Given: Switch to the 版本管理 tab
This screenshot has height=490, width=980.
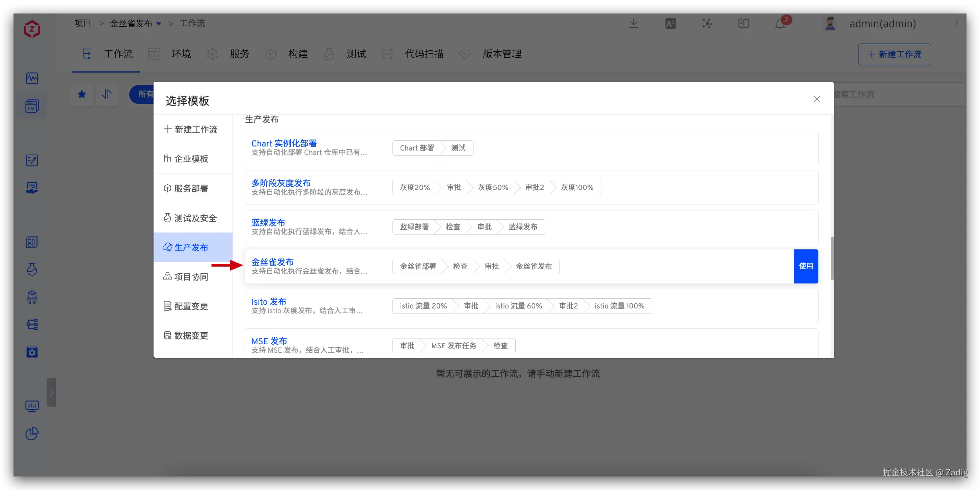Looking at the screenshot, I should click(490, 54).
